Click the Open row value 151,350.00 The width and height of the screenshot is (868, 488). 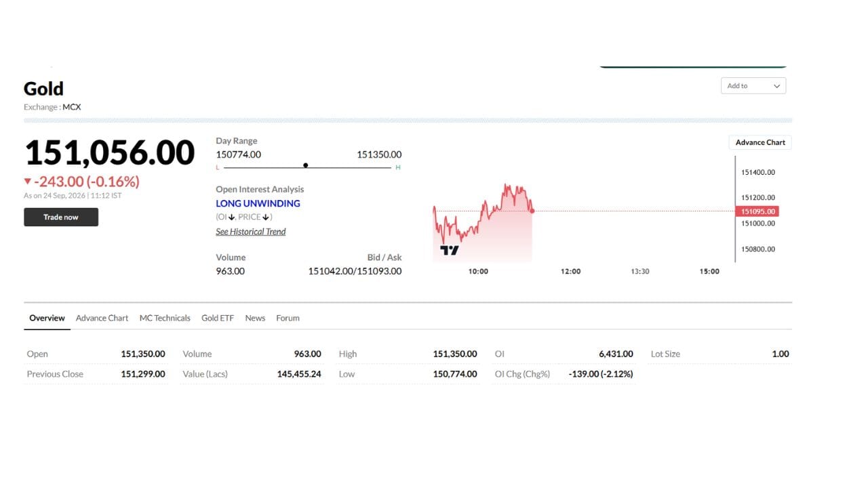[x=143, y=354]
